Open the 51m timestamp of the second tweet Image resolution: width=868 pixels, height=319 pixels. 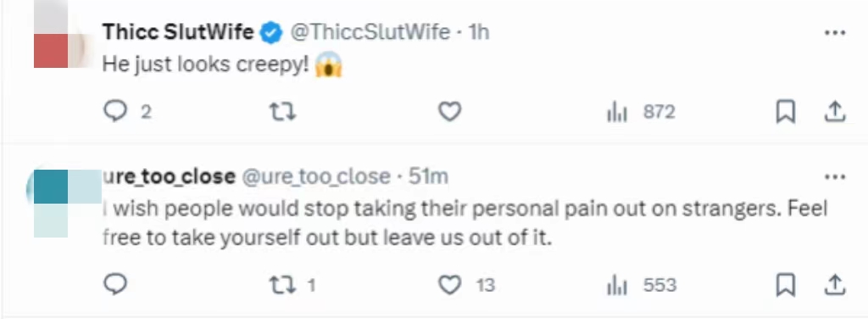pyautogui.click(x=428, y=176)
